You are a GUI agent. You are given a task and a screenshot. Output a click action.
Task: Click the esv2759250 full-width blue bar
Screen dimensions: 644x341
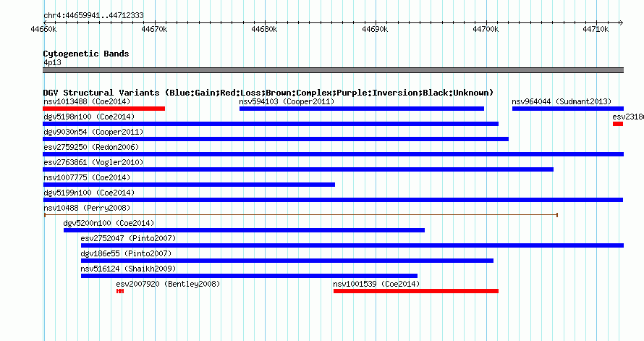pyautogui.click(x=333, y=154)
